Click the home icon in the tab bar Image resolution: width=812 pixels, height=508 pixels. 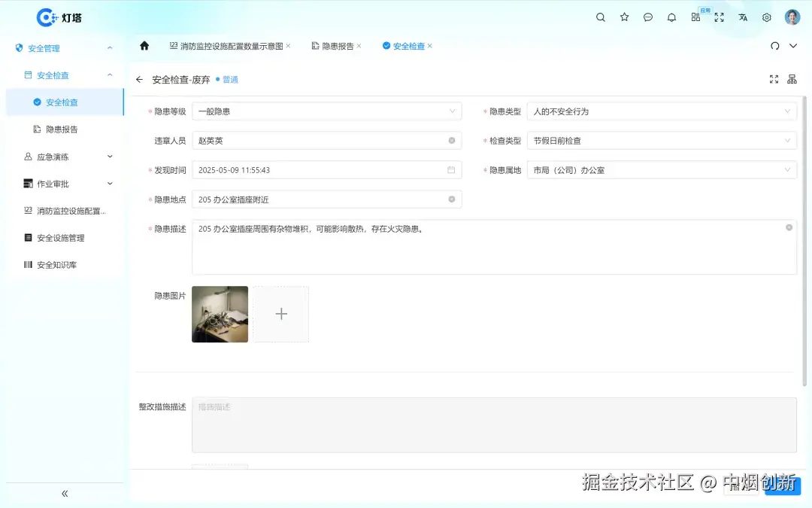(x=146, y=46)
